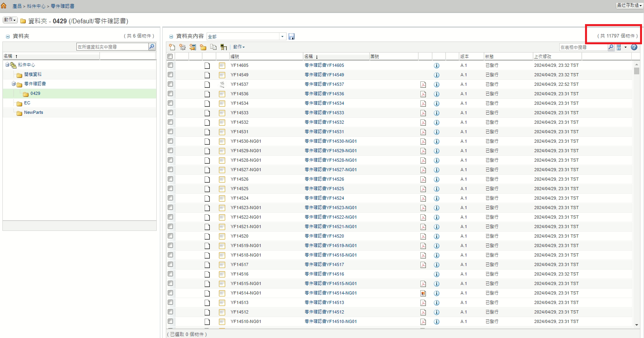The height and width of the screenshot is (338, 644).
Task: Open table help question mark icon
Action: click(634, 47)
